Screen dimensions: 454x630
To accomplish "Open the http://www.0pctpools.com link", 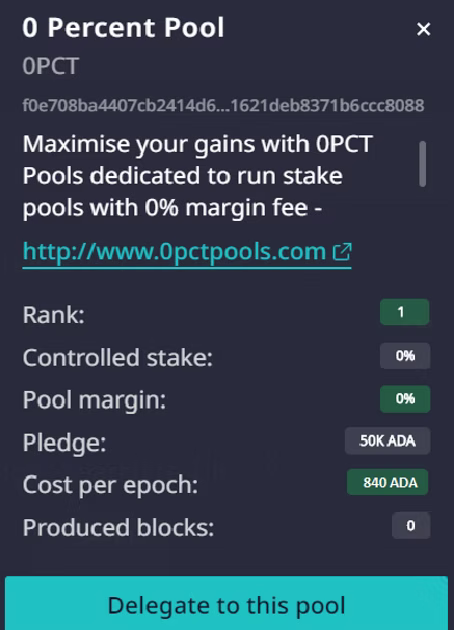I will (x=174, y=252).
